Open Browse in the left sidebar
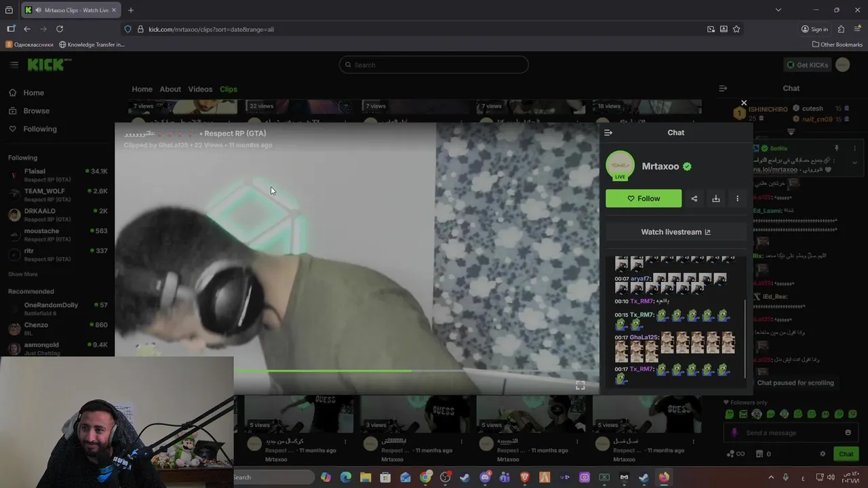 coord(28,110)
